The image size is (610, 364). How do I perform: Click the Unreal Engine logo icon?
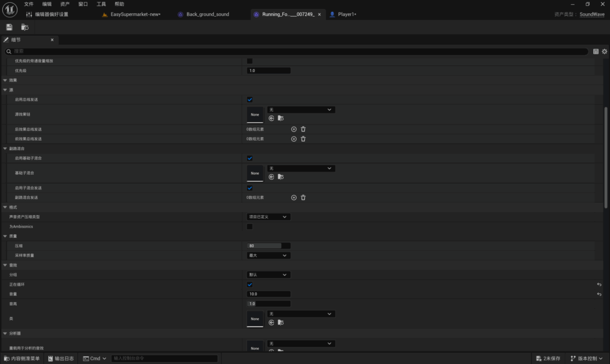tap(10, 10)
